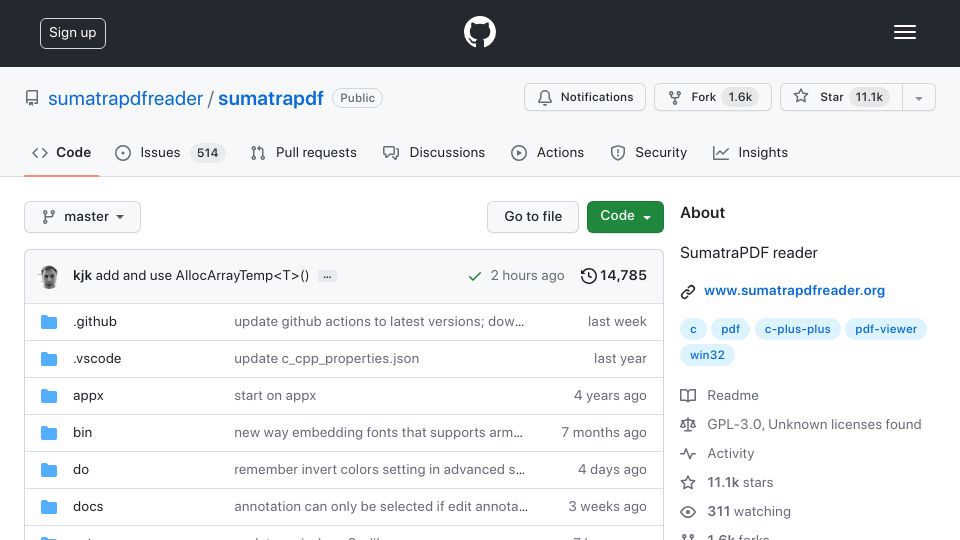Open commit 'add and use AllocArrayTemp<T>()'

tap(202, 276)
